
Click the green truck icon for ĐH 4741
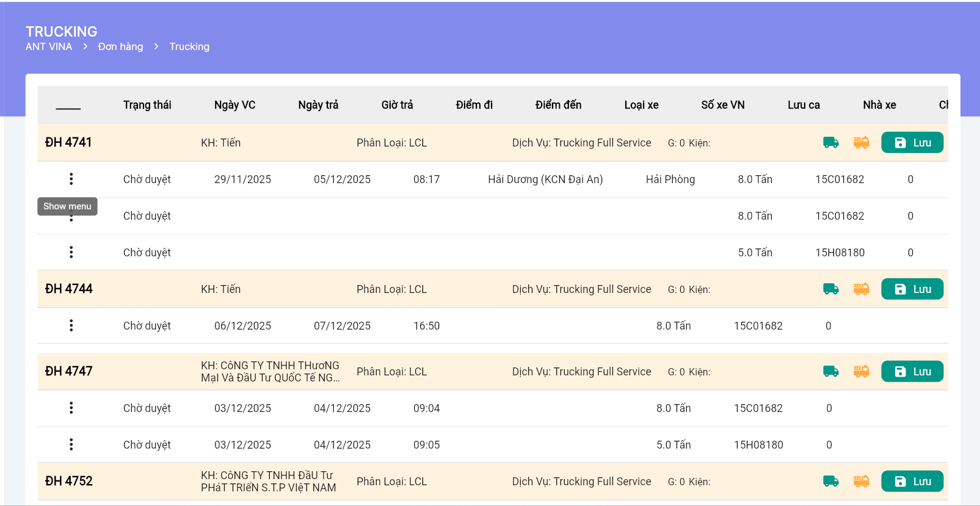pyautogui.click(x=830, y=143)
